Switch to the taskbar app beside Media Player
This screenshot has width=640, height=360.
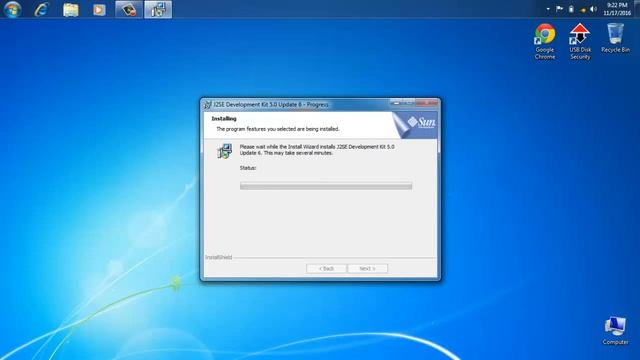(x=129, y=9)
